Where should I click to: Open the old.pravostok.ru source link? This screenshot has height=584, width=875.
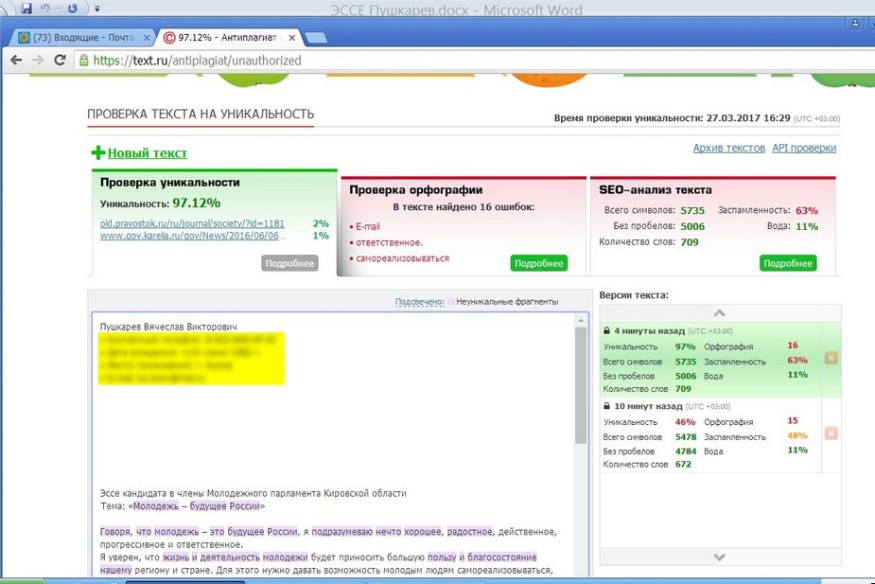coord(192,223)
